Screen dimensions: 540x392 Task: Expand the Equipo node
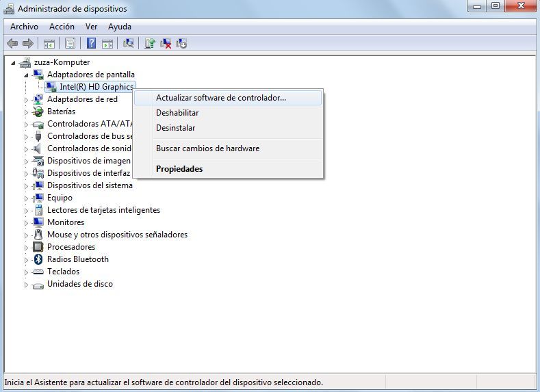coord(26,198)
